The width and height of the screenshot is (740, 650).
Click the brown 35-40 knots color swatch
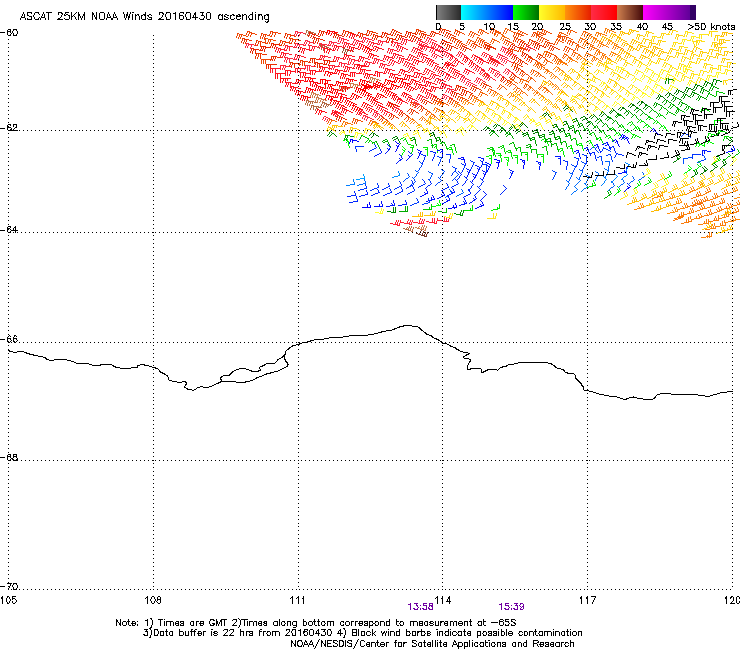(630, 12)
